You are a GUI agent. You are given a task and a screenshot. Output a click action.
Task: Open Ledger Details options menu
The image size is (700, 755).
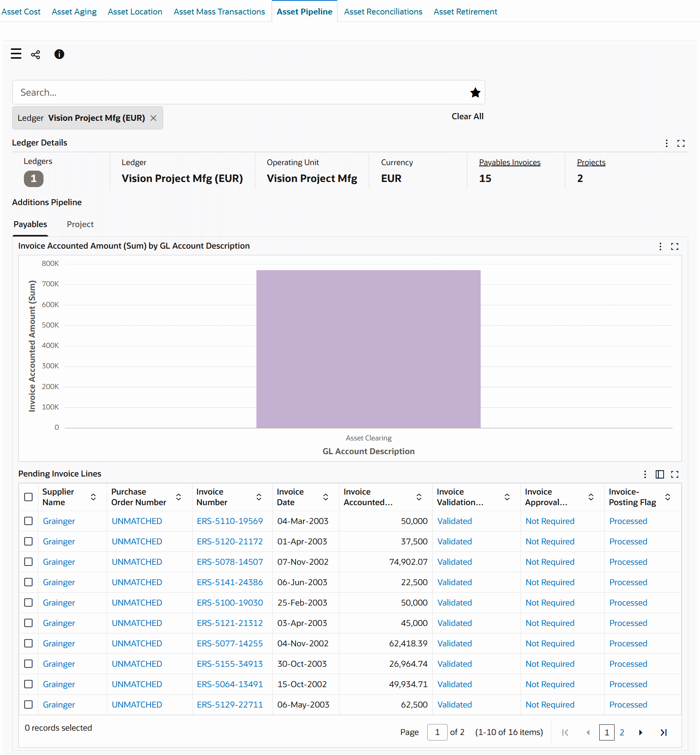(667, 143)
